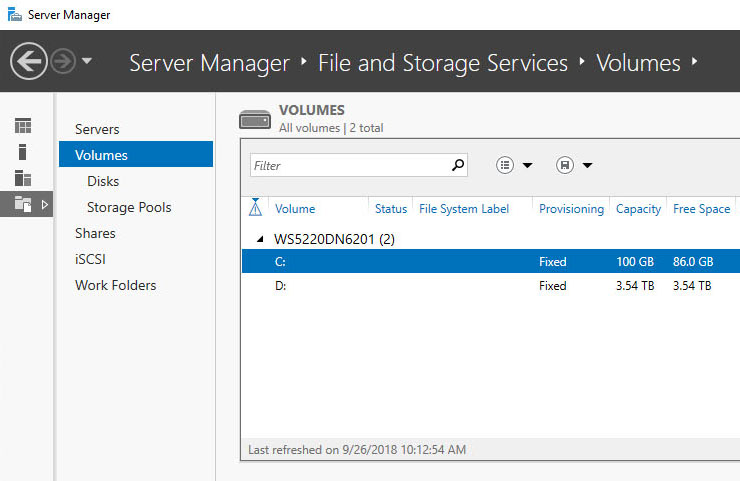This screenshot has width=740, height=481.
Task: Select the Local Server sidebar icon
Action: pyautogui.click(x=22, y=152)
